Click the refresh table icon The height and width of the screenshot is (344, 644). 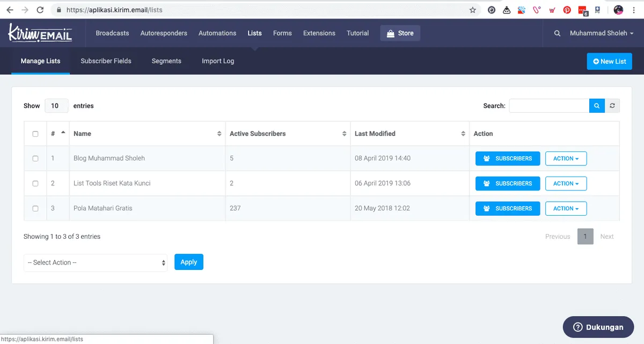pos(612,106)
